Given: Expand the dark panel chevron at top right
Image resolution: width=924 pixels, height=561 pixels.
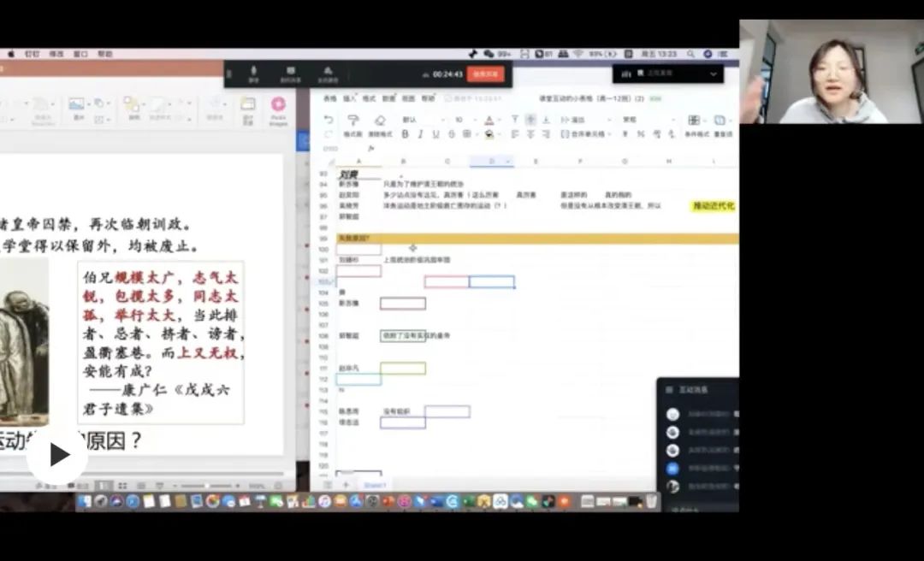Looking at the screenshot, I should (714, 74).
